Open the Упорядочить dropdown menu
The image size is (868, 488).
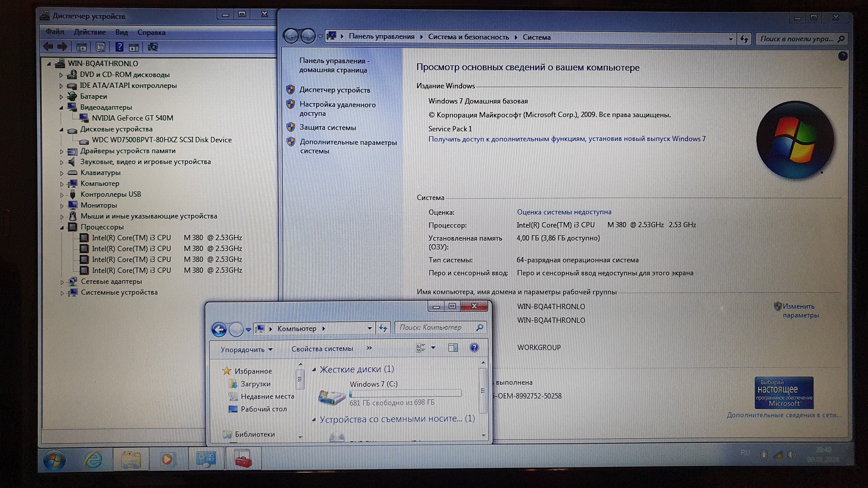coord(246,349)
